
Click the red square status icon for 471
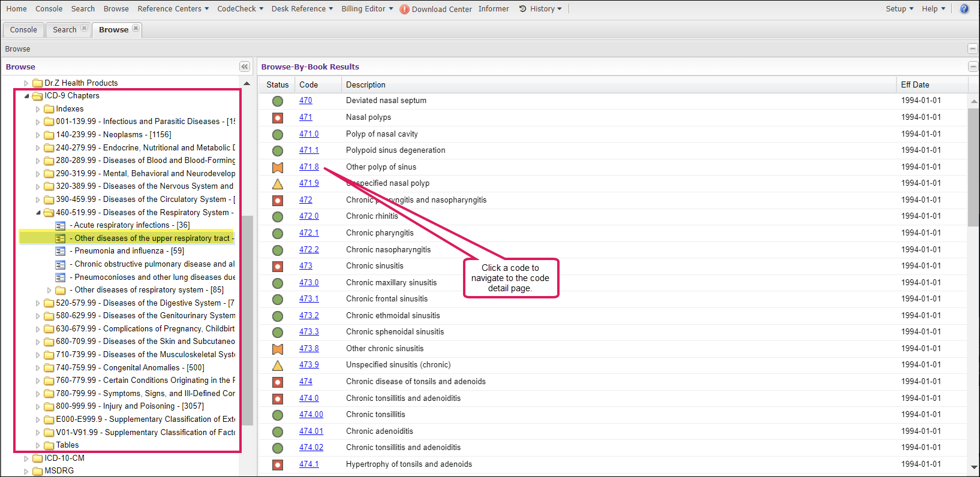click(278, 118)
